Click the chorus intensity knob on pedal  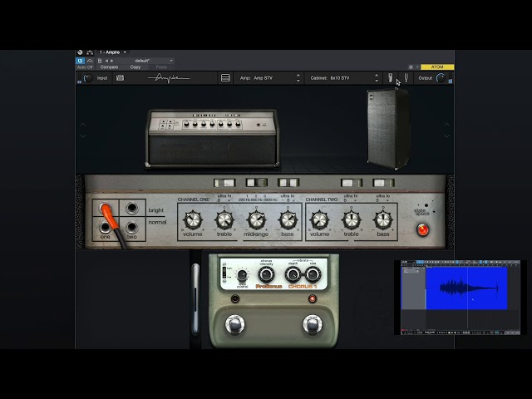coord(266,274)
